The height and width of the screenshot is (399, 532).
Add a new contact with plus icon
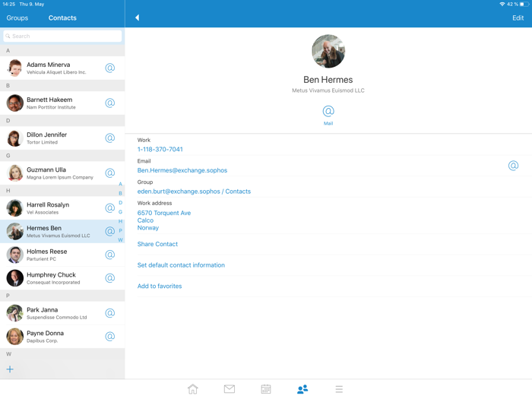[10, 369]
